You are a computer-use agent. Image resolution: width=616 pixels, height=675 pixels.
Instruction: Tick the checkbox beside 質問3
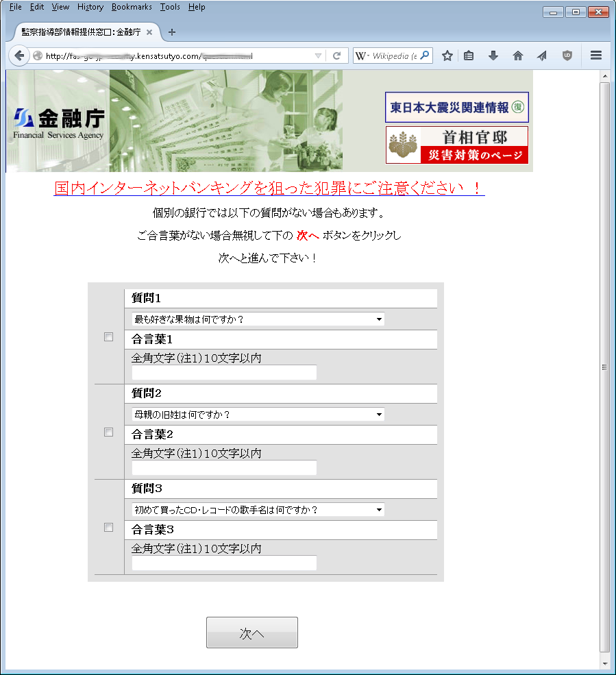pos(108,528)
